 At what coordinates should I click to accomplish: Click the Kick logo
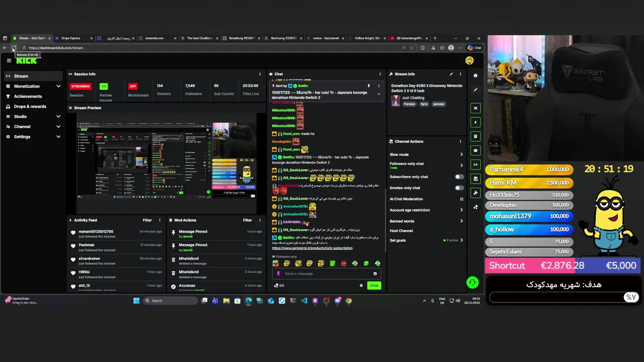point(26,60)
